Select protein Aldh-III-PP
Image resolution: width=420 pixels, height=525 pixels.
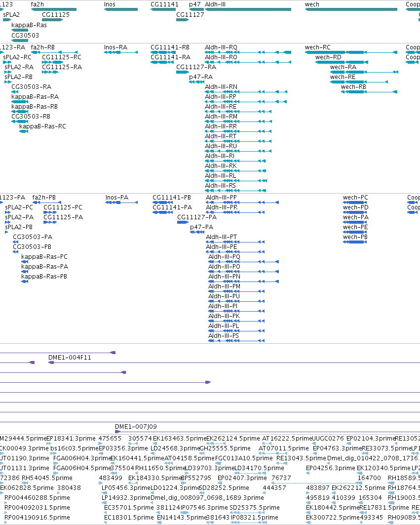coord(221,198)
